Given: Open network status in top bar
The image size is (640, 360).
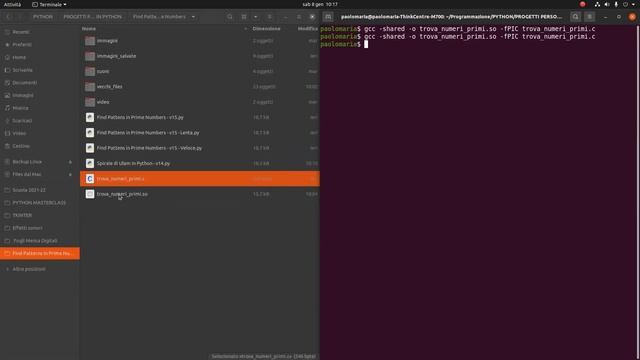Looking at the screenshot, I should (597, 4).
